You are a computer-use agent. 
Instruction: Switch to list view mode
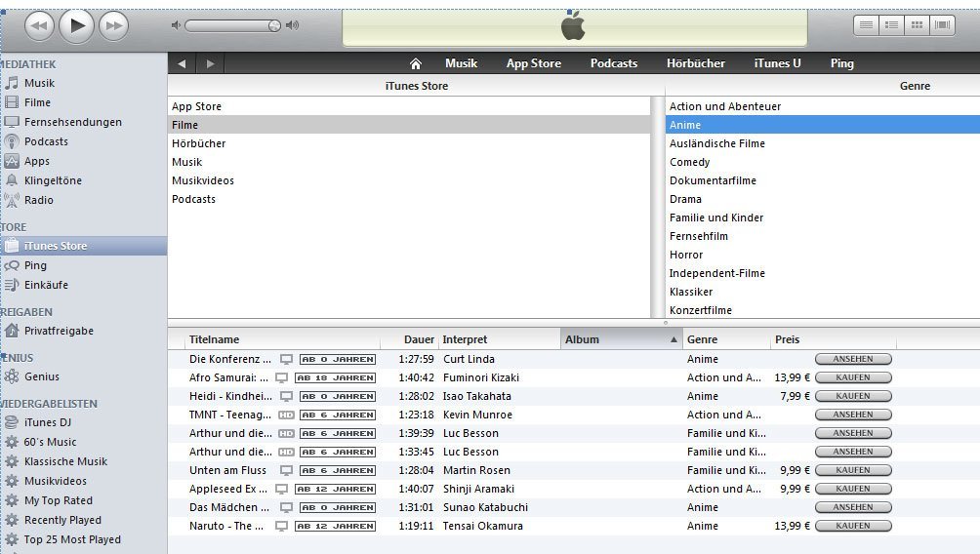pyautogui.click(x=866, y=25)
